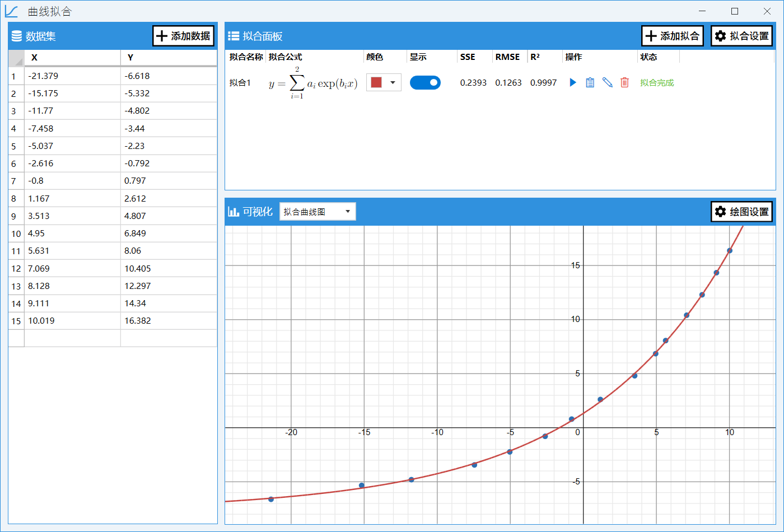Image resolution: width=784 pixels, height=532 pixels.
Task: Select Y cell -4.802
Action: click(169, 111)
